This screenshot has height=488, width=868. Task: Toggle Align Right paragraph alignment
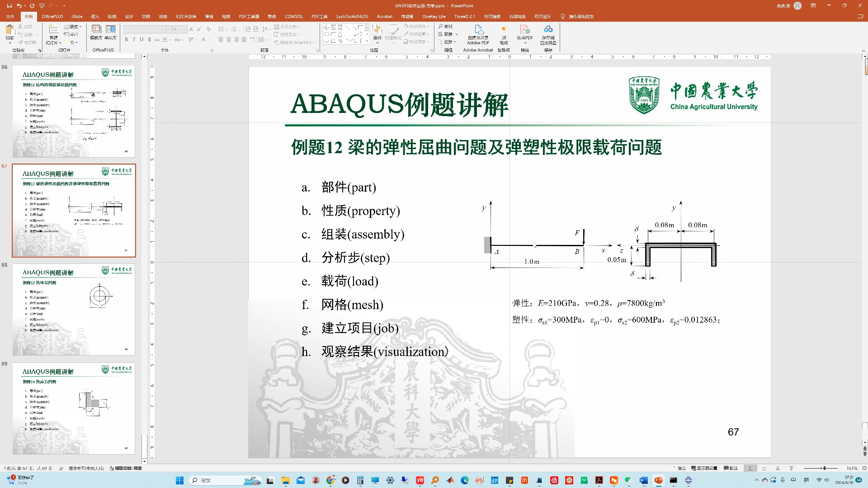tap(236, 40)
